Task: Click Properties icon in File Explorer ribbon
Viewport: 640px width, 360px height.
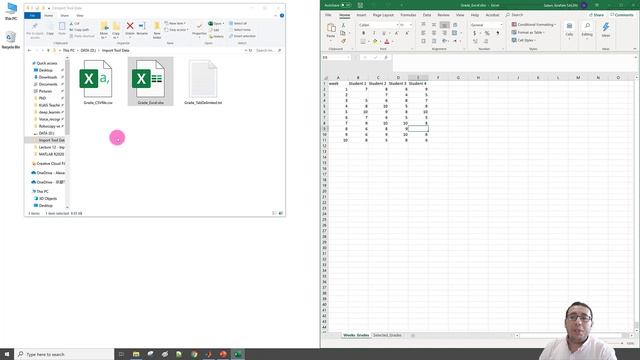Action: pyautogui.click(x=199, y=27)
